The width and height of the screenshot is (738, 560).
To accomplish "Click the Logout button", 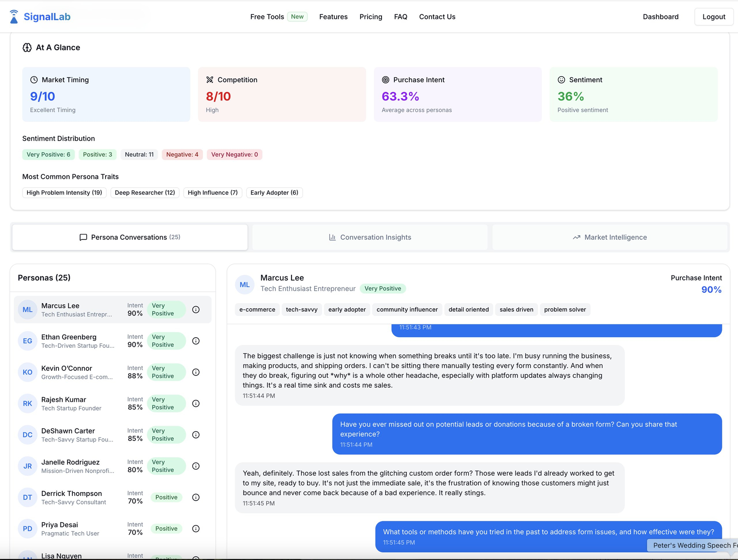I will pos(714,17).
